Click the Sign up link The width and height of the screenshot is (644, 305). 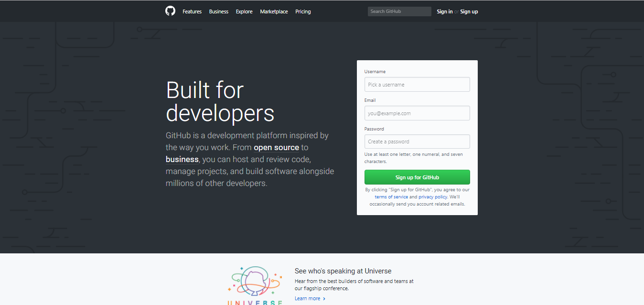coord(469,11)
